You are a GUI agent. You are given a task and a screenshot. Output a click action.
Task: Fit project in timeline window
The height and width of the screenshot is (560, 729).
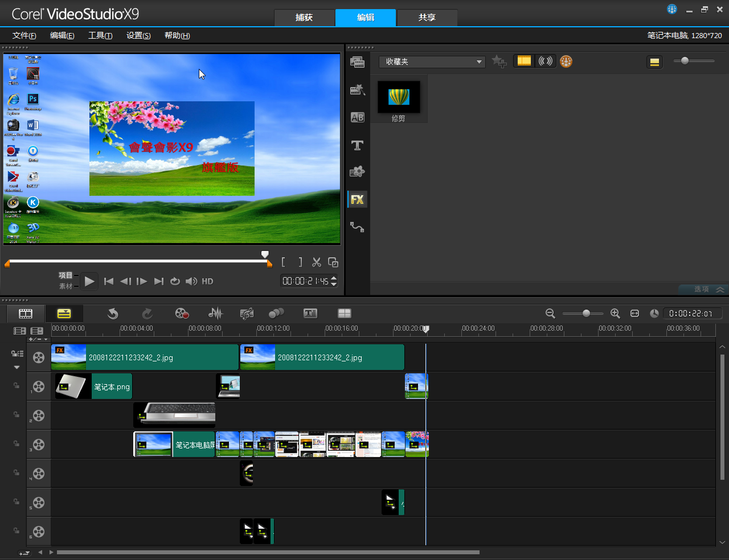tap(635, 314)
